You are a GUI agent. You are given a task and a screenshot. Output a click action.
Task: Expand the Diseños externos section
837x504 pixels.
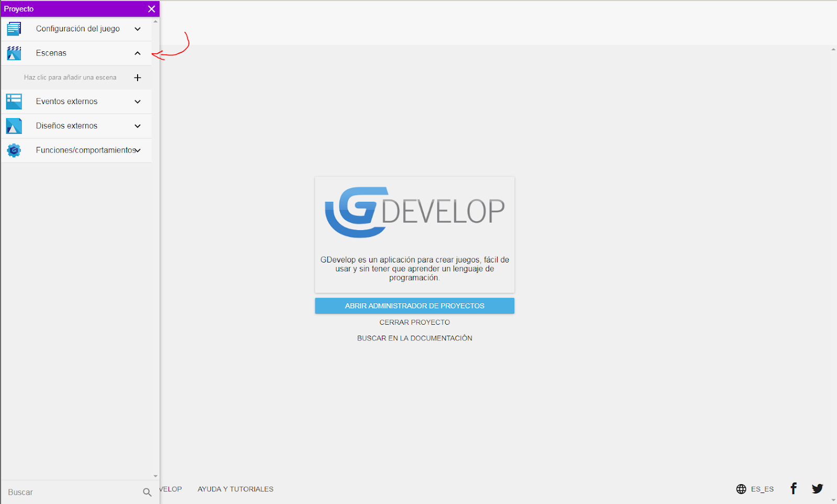tap(138, 126)
